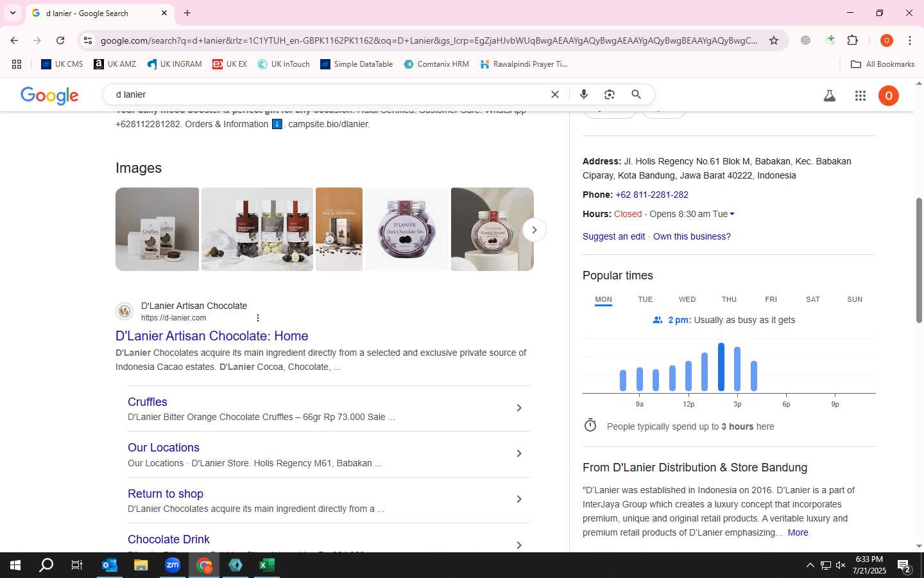924x578 pixels.
Task: Click the page vertical scrollbar thumb
Action: coord(919,260)
